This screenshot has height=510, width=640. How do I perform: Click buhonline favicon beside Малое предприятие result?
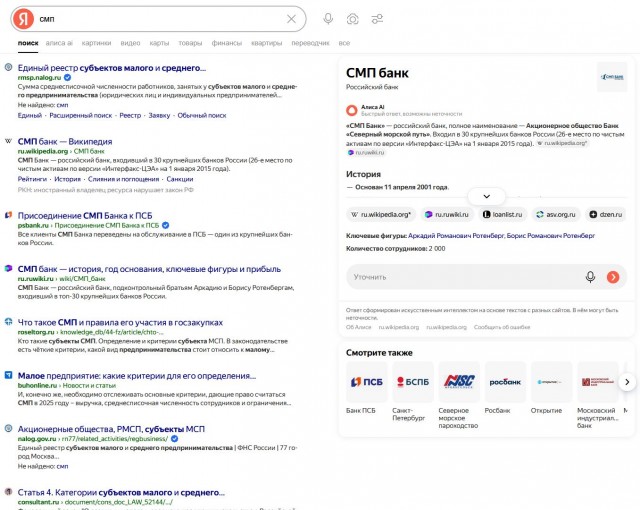[x=8, y=375]
